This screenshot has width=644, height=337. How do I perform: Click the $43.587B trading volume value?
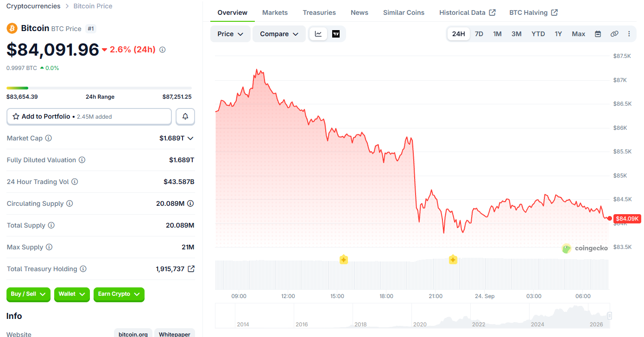click(x=179, y=182)
